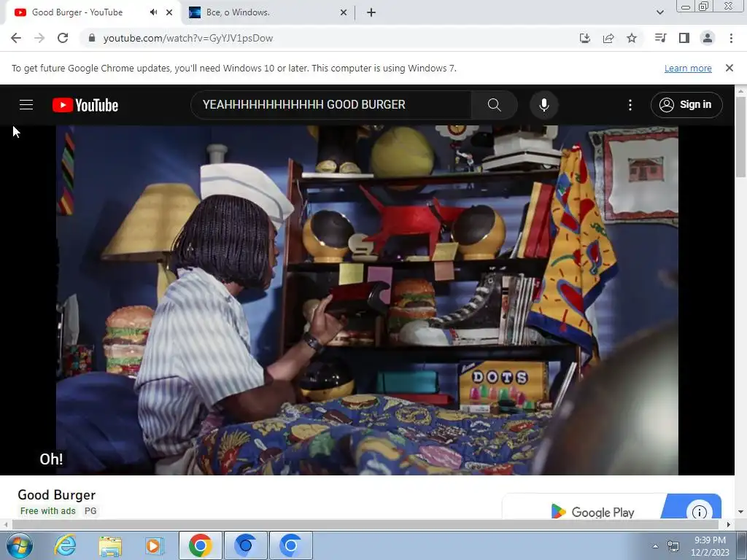Click the PG rating badge
747x560 pixels.
tap(90, 511)
